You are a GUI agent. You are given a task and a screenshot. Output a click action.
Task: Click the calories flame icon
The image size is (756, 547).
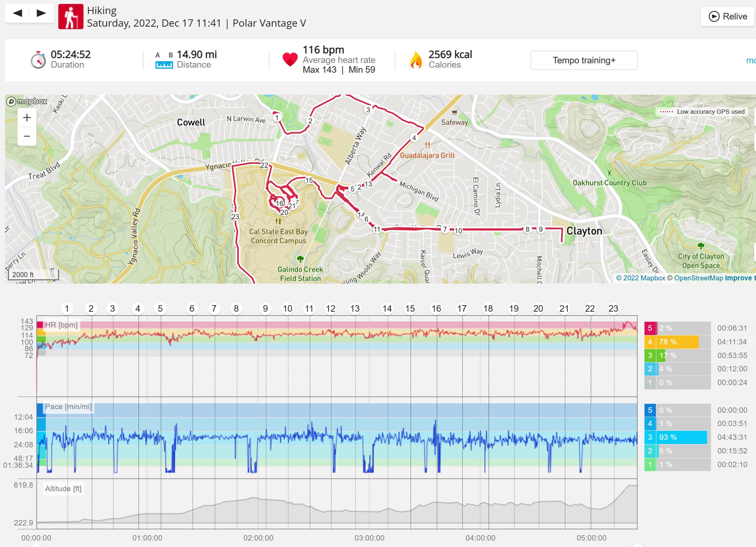[x=416, y=60]
